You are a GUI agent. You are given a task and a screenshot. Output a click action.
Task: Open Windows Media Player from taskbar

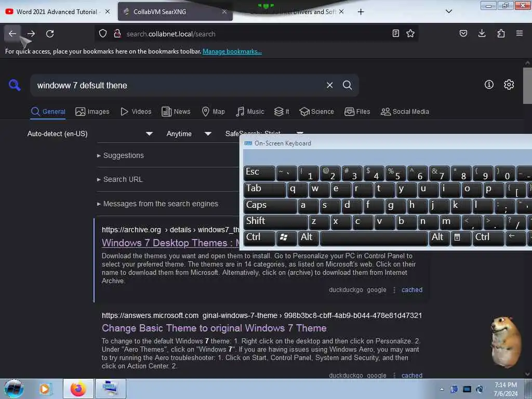click(45, 389)
